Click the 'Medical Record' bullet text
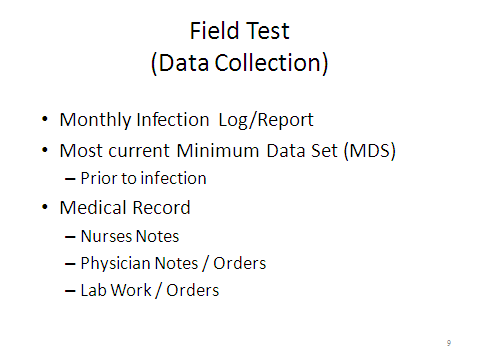Screen dimensions: 480x360 point(125,208)
